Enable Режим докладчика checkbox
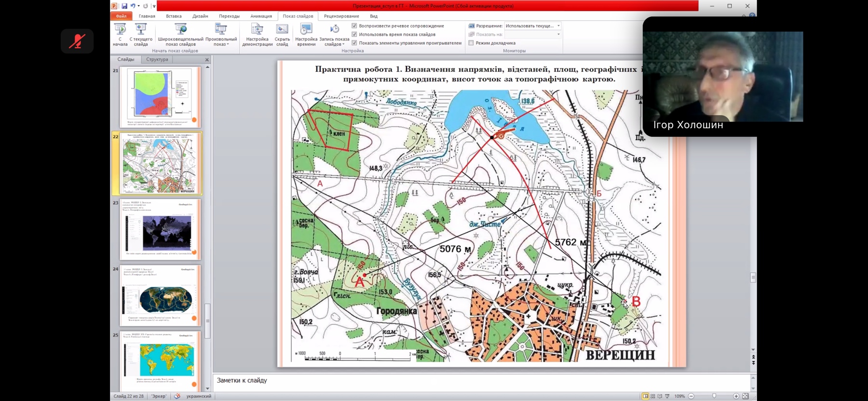The image size is (868, 401). pos(471,43)
